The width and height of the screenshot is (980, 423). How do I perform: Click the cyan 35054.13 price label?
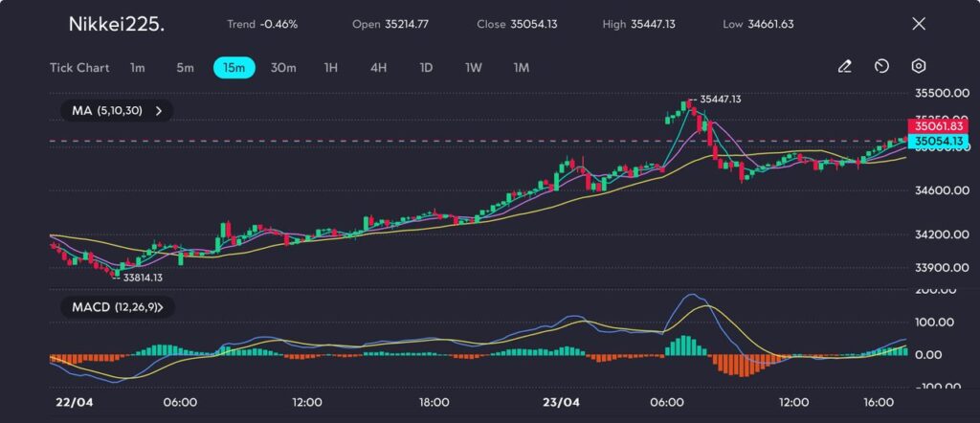coord(938,141)
